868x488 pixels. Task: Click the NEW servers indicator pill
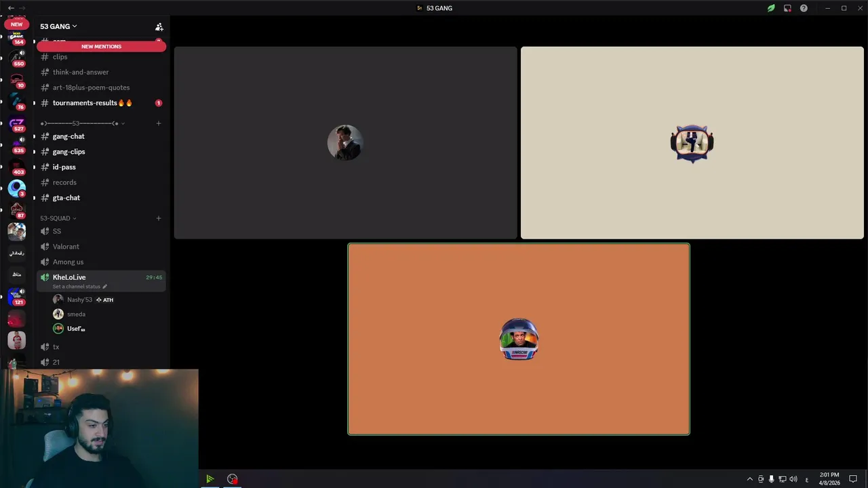coord(16,24)
